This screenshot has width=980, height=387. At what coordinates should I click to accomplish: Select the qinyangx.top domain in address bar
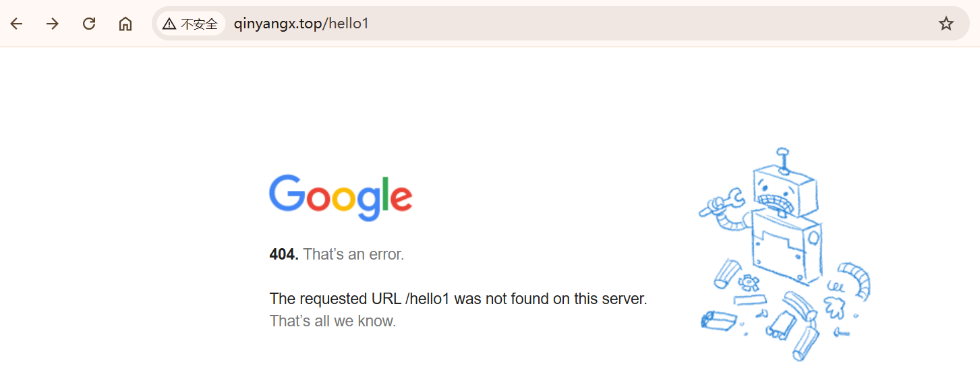pos(278,24)
